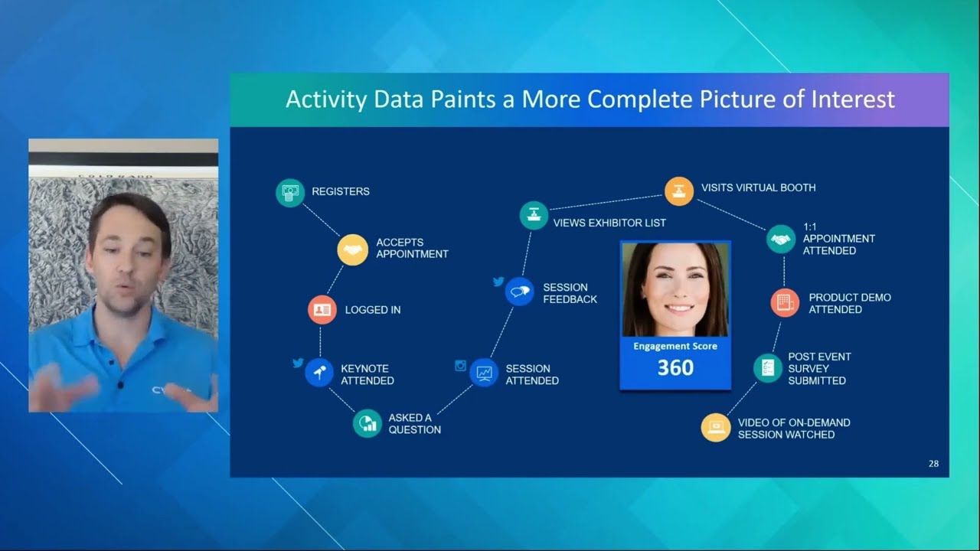Viewport: 980px width, 551px height.
Task: Click the red Logged In ID card icon
Action: (x=322, y=310)
